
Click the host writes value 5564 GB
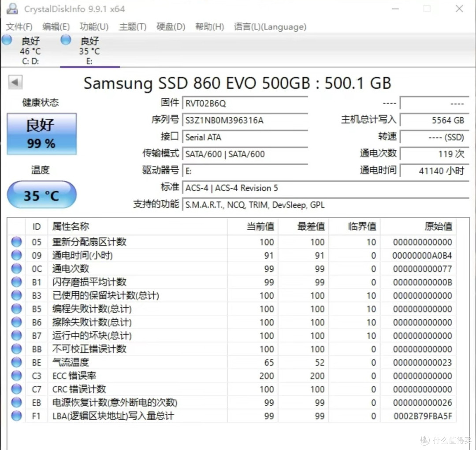pos(435,120)
